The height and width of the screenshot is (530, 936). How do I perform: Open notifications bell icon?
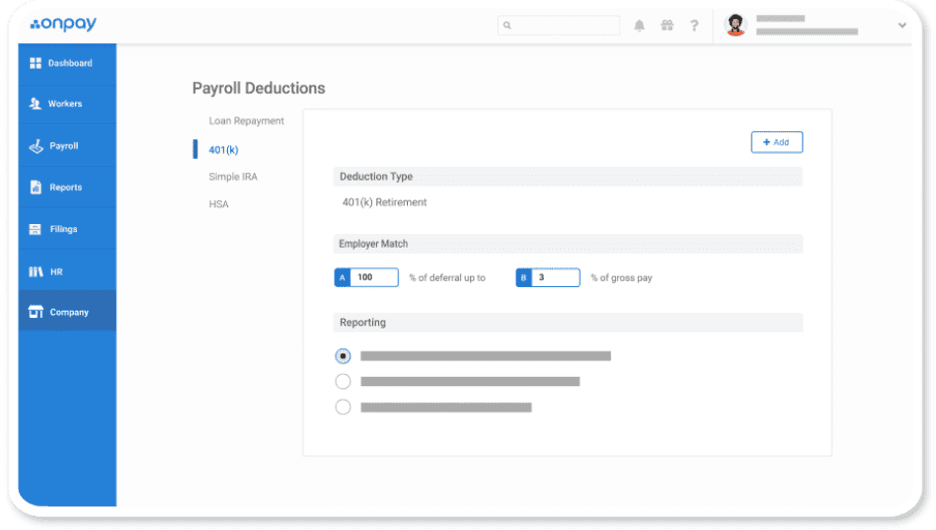click(639, 26)
